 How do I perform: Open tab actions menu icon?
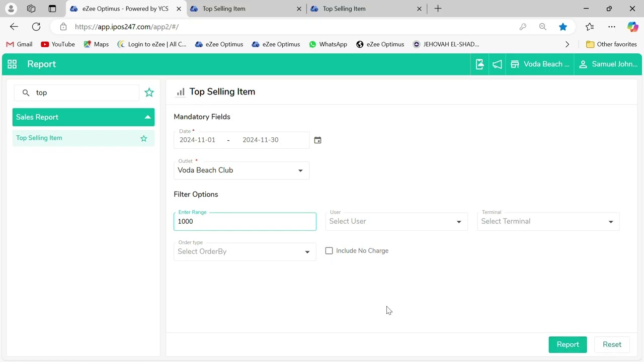52,9
